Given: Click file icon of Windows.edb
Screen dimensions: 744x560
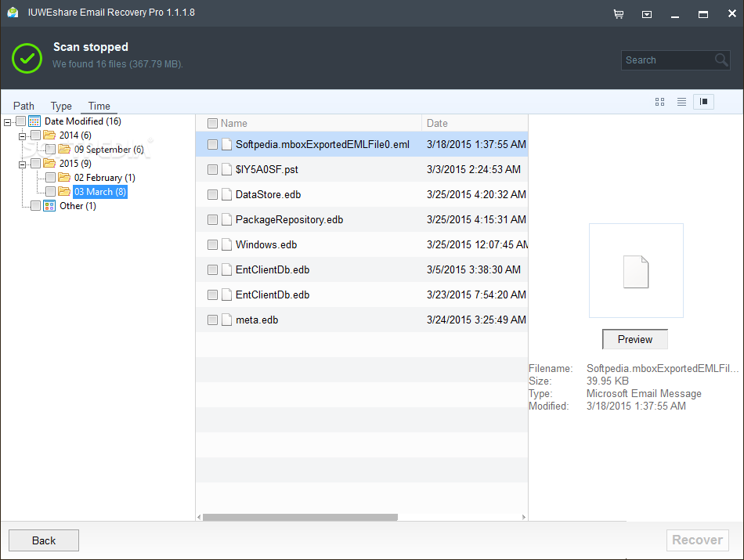Looking at the screenshot, I should point(227,245).
